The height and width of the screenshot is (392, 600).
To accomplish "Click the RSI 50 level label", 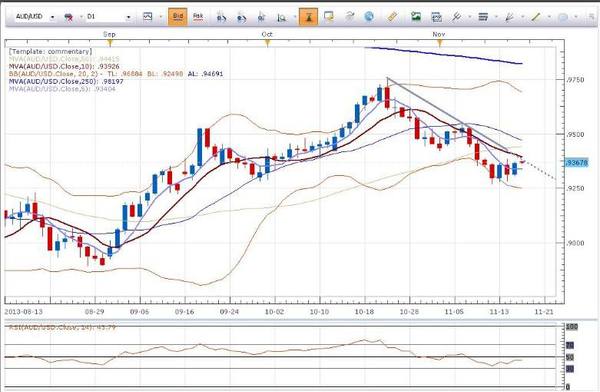I will pos(570,357).
